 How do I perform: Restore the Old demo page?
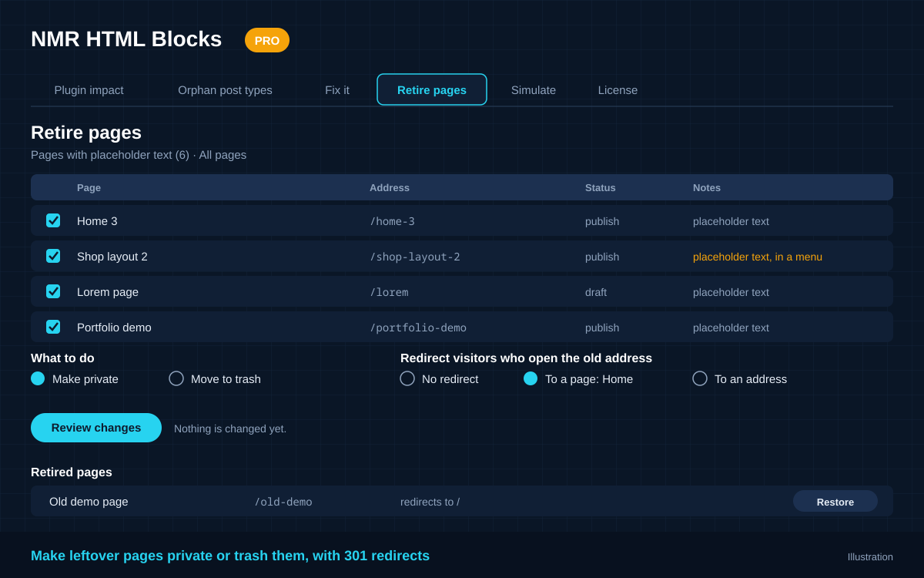(x=835, y=502)
